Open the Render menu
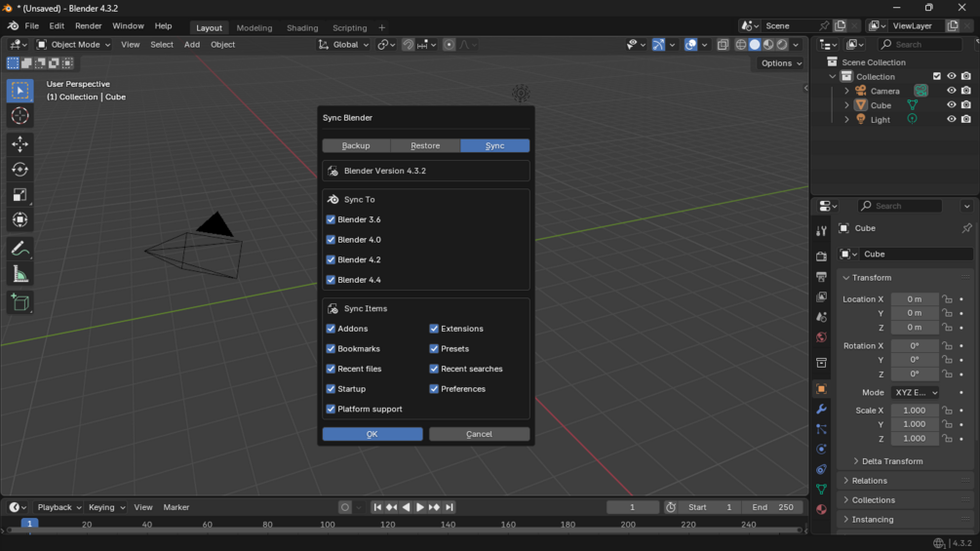 88,26
